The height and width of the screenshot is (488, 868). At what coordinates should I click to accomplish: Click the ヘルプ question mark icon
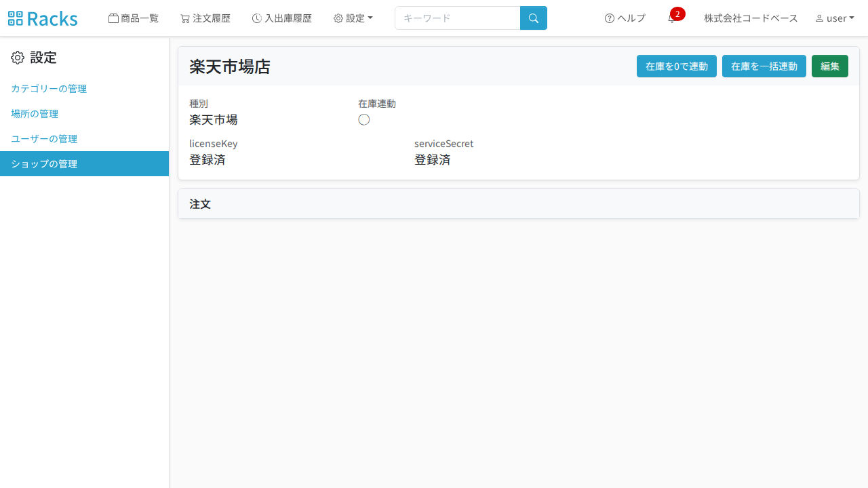click(610, 18)
